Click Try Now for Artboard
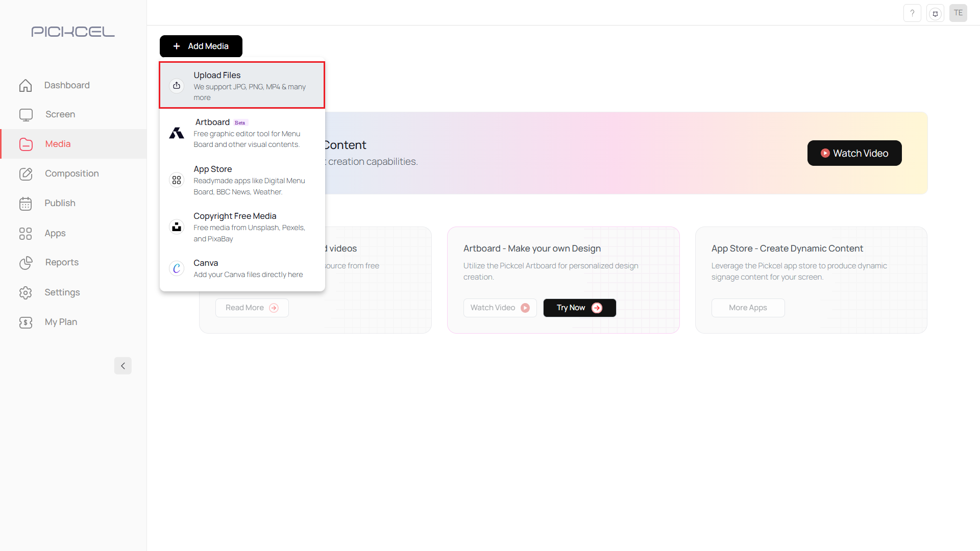 click(579, 308)
